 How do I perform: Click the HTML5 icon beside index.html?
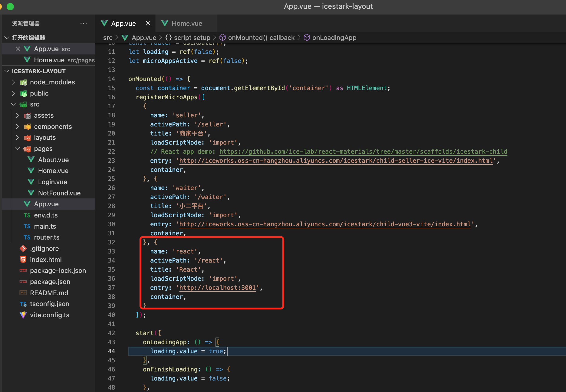point(23,260)
